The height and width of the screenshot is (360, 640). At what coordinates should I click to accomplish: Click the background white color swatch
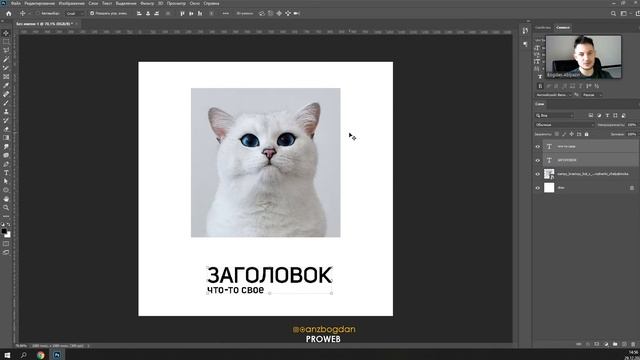tap(8, 235)
